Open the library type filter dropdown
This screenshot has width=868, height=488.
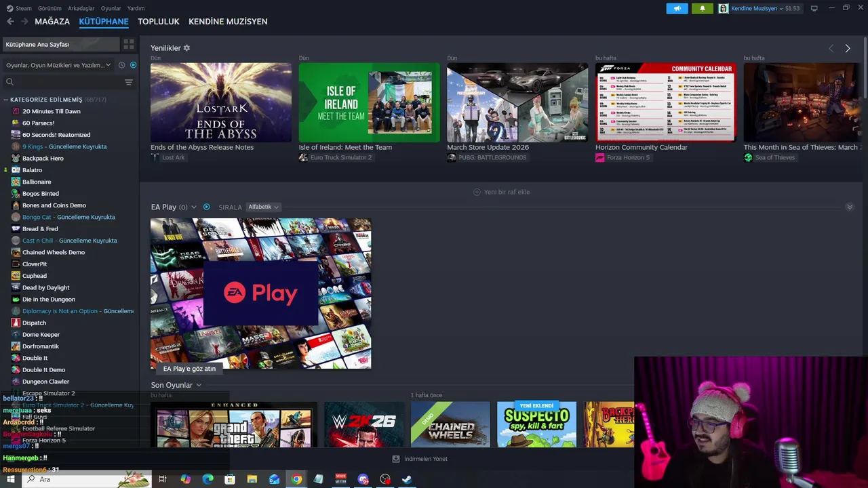58,65
